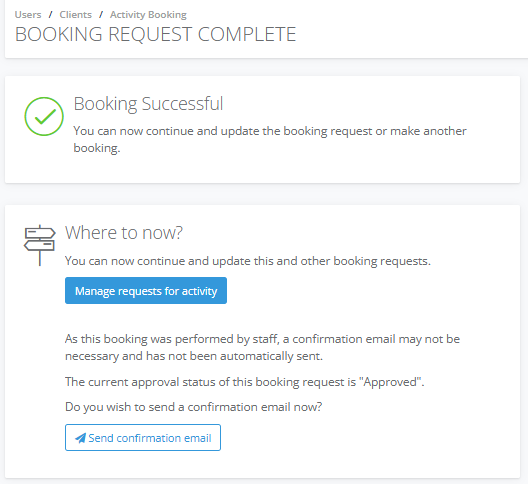This screenshot has height=484, width=528.
Task: Go to the Clients breadcrumb link
Action: (75, 15)
